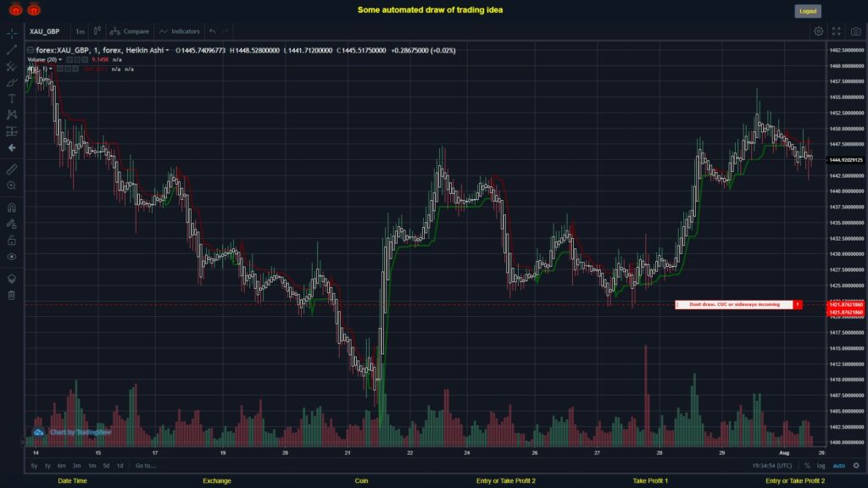868x488 pixels.
Task: Toggle stay in drawing mode
Action: click(12, 224)
